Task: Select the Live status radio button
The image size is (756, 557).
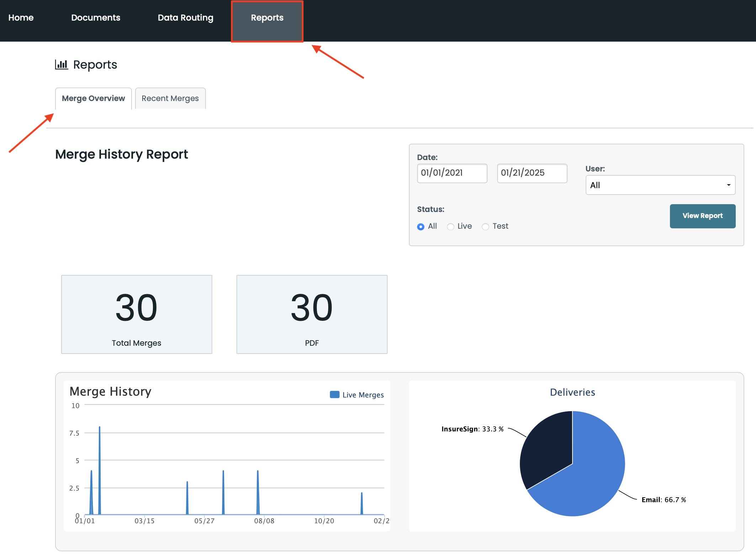Action: click(x=450, y=227)
